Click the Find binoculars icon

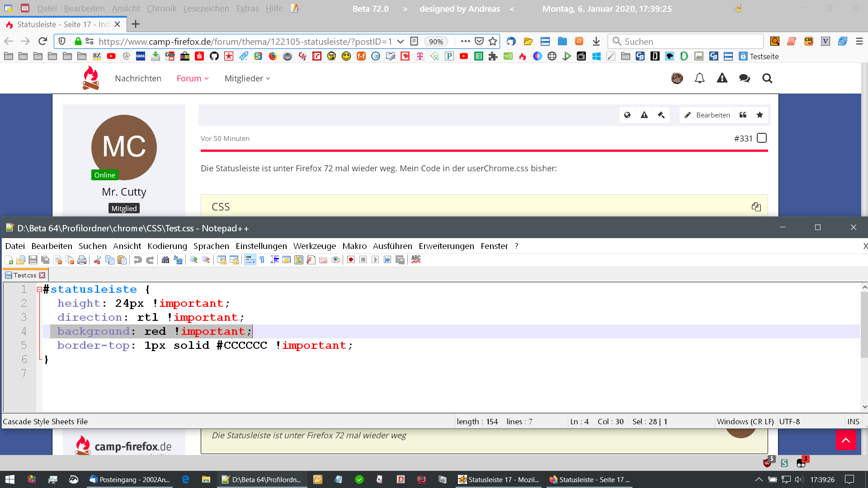click(x=165, y=260)
